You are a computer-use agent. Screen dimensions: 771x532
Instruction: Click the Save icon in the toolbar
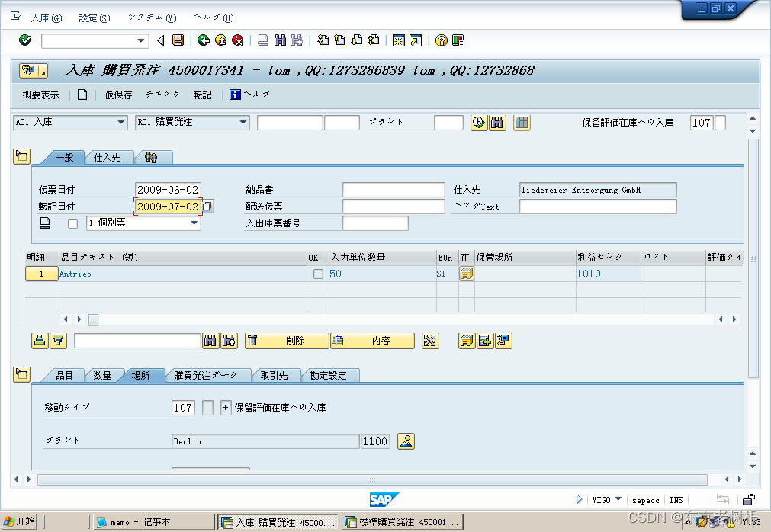pyautogui.click(x=178, y=40)
